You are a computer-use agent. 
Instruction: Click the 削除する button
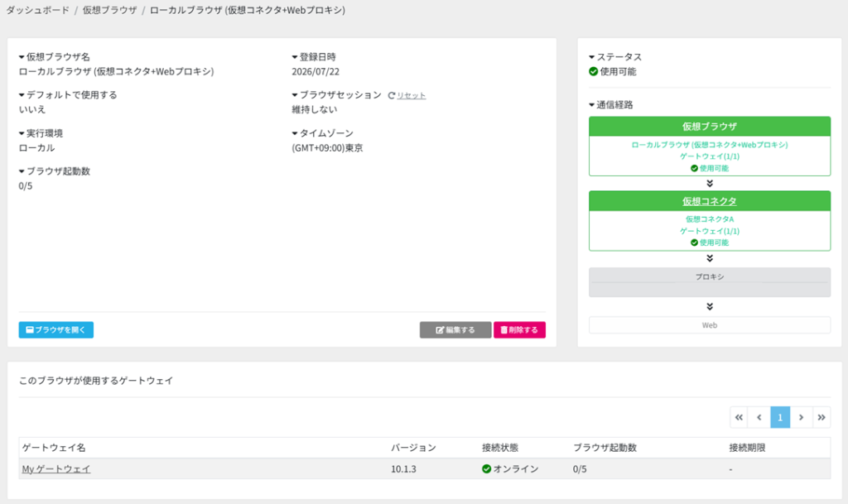pos(519,329)
